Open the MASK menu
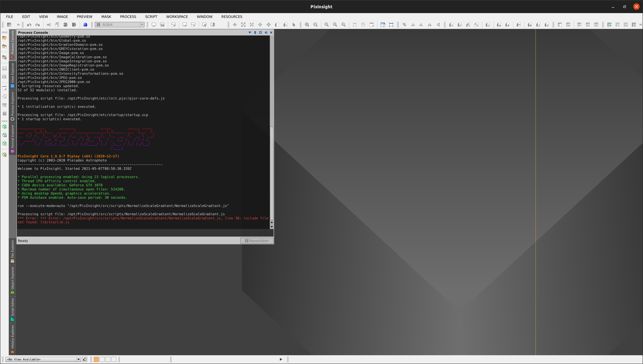This screenshot has width=643, height=364. click(x=106, y=17)
